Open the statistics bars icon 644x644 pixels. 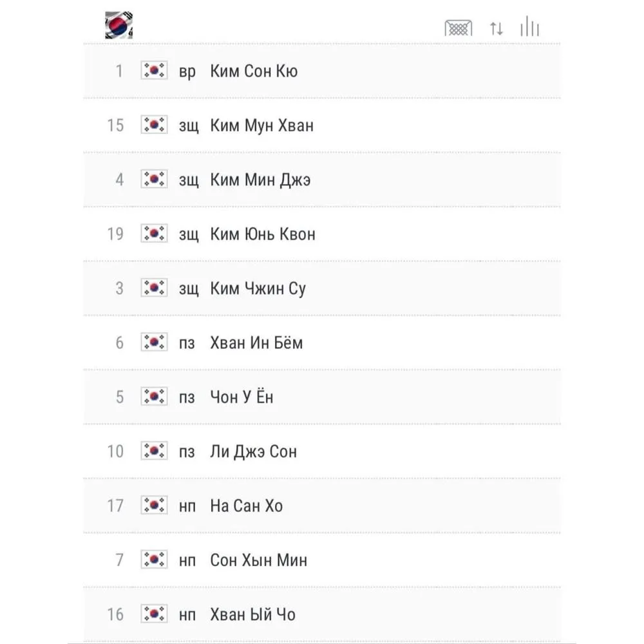coord(529,26)
